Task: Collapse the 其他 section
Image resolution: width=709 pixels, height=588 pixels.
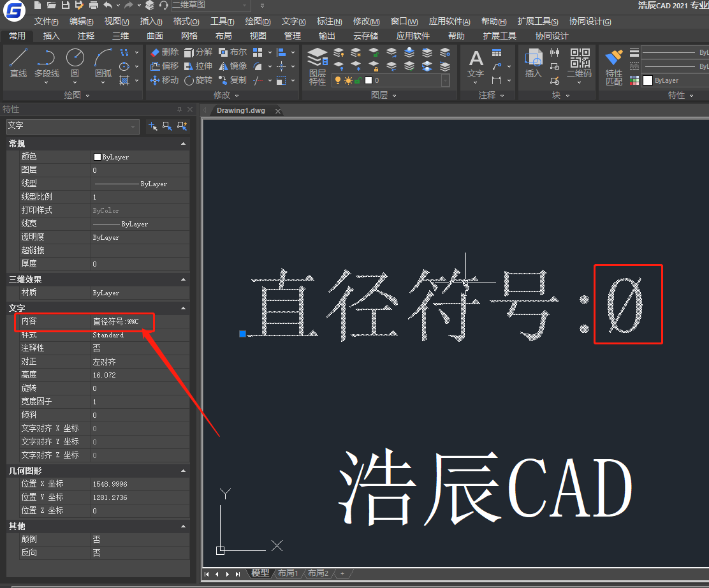Action: 183,527
